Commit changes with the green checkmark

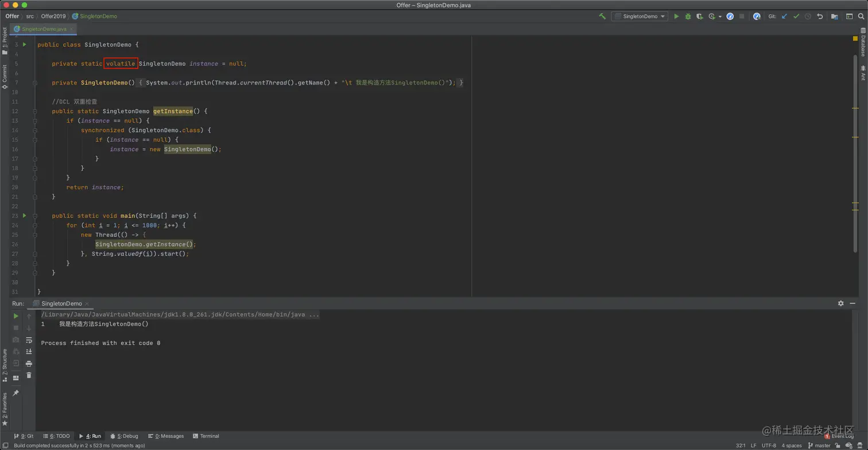coord(796,17)
